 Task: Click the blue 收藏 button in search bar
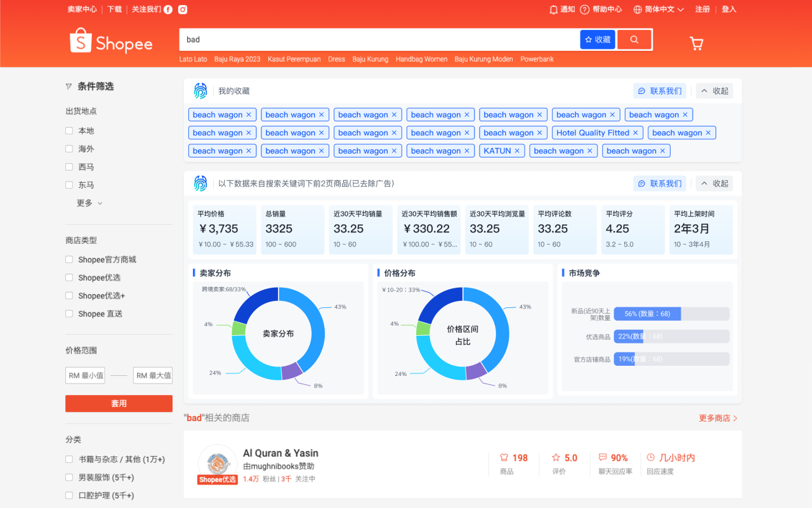598,39
